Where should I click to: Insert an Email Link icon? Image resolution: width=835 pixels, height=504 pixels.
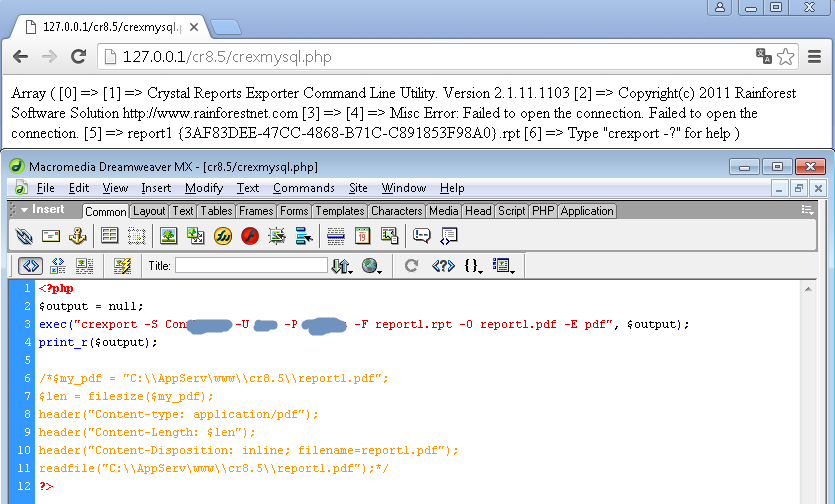click(x=51, y=235)
